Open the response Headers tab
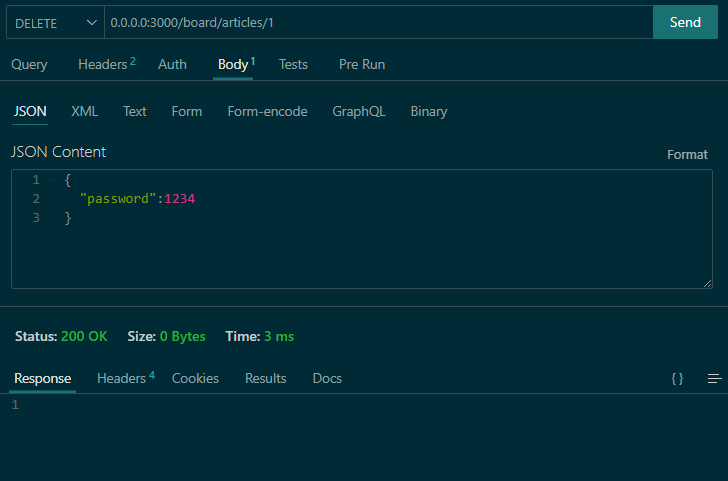The width and height of the screenshot is (728, 481). (126, 378)
